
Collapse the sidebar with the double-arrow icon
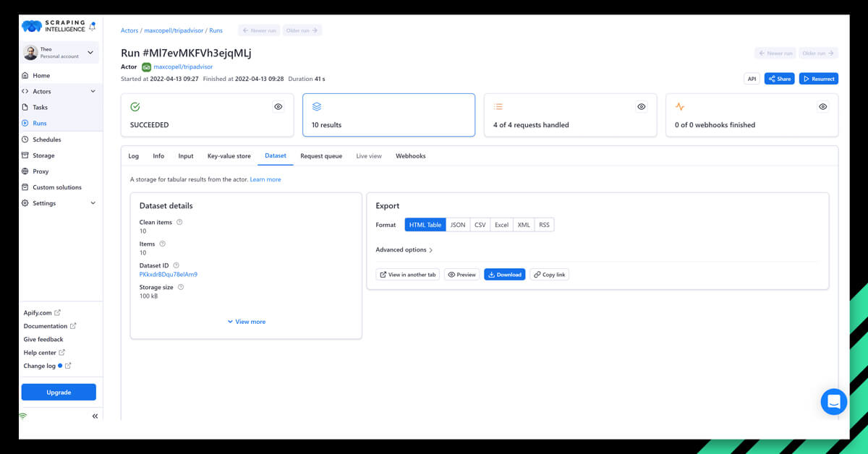(x=95, y=416)
